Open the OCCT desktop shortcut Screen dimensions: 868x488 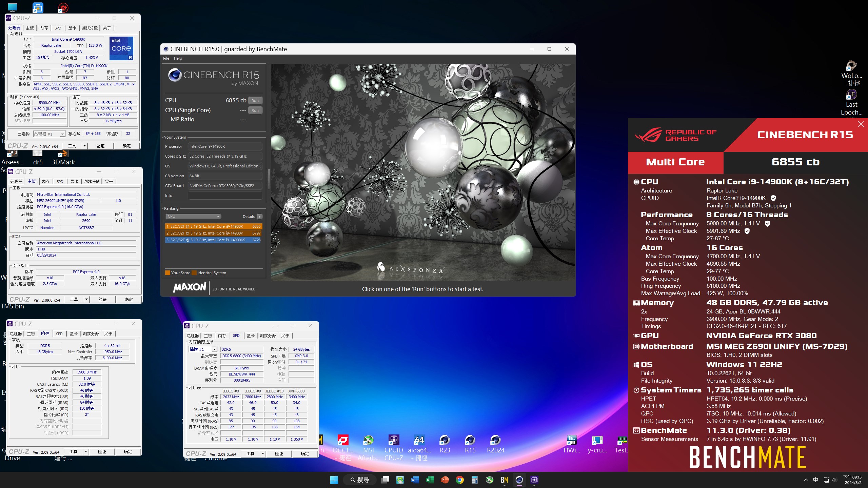(342, 447)
